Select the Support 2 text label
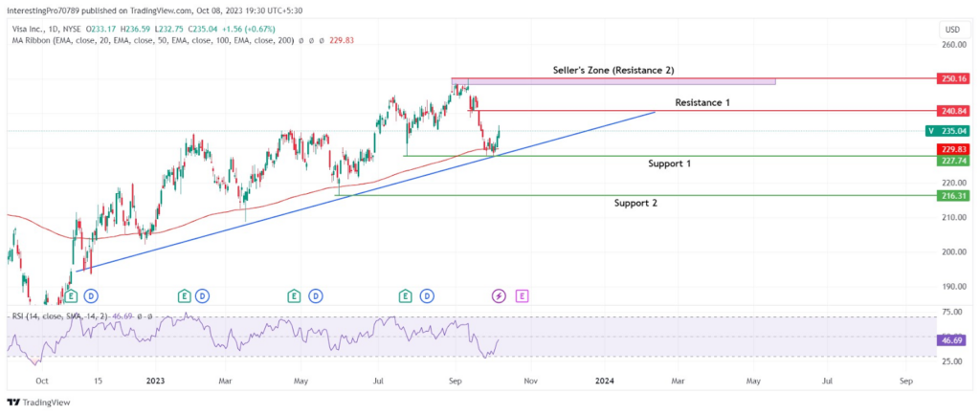 [x=635, y=203]
